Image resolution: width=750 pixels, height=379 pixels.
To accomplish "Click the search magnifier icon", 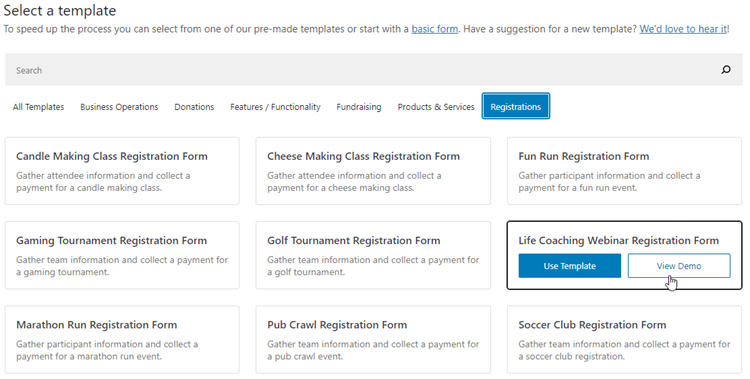I will [726, 70].
